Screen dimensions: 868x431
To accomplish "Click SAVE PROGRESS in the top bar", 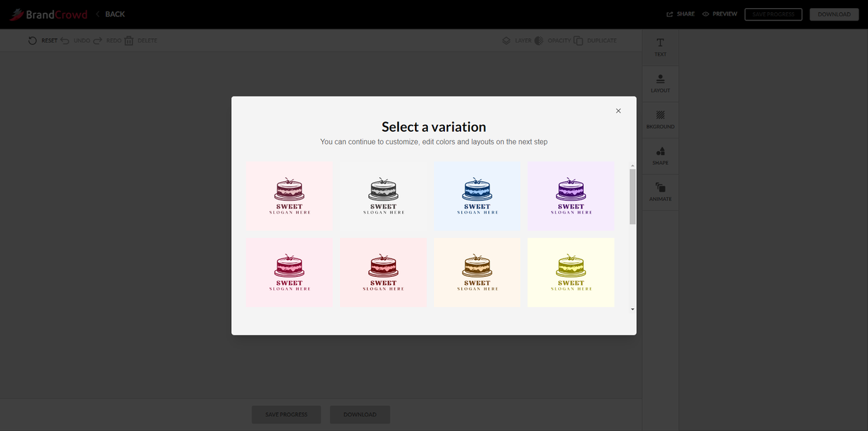I will tap(773, 14).
